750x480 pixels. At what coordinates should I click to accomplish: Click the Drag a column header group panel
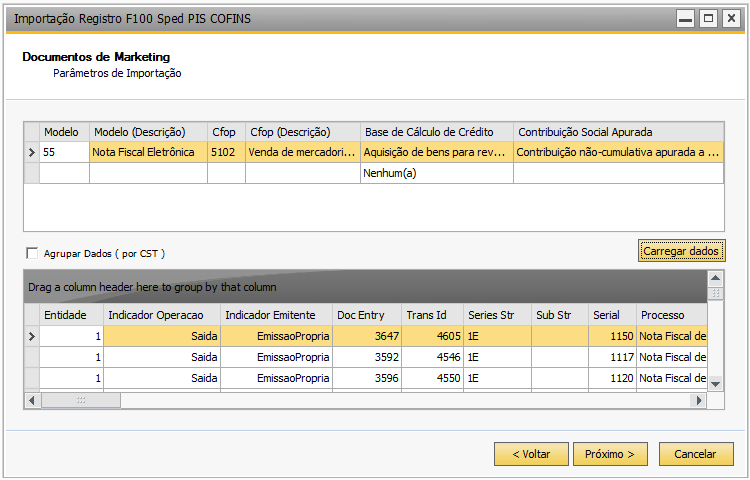365,287
